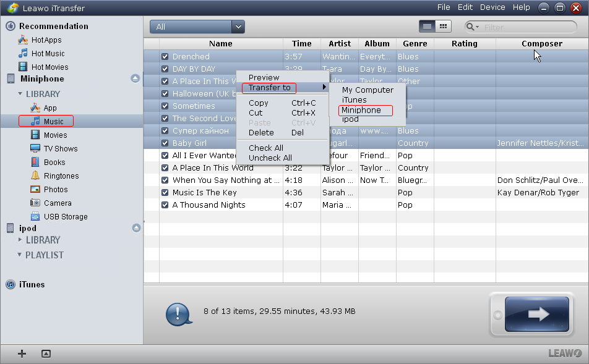Image resolution: width=589 pixels, height=364 pixels.
Task: Sort by Composer column header
Action: click(x=542, y=43)
